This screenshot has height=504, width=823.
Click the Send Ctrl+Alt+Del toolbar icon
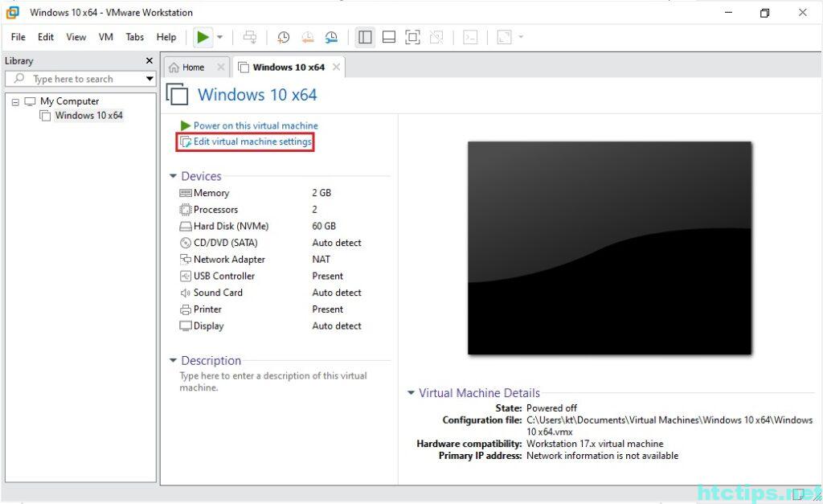coord(251,37)
